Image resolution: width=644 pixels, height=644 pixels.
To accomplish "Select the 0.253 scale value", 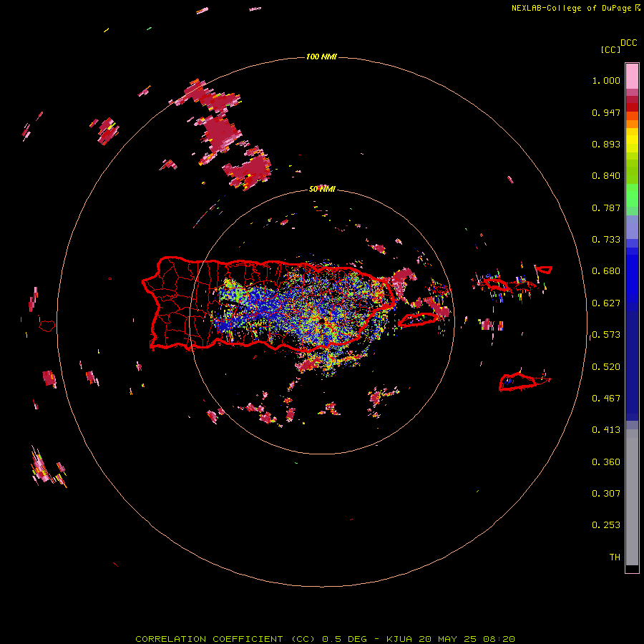I will click(606, 525).
